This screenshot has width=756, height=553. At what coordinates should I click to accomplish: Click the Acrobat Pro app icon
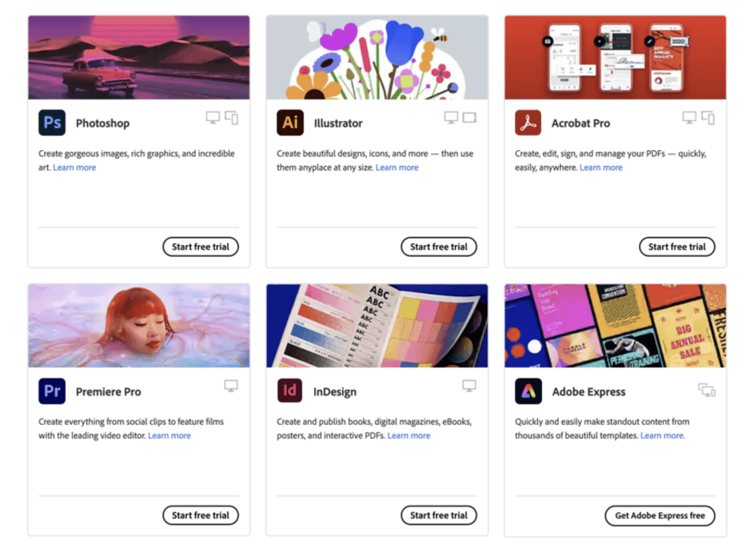528,123
